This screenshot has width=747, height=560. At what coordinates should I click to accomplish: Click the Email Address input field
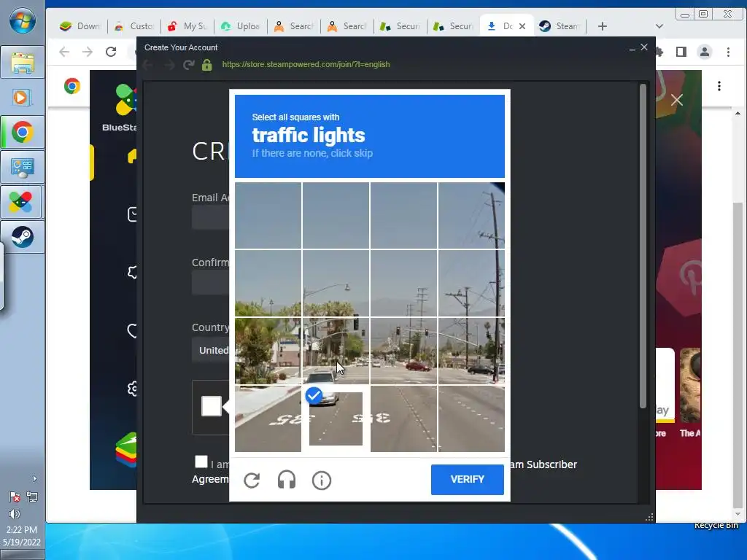tap(211, 217)
